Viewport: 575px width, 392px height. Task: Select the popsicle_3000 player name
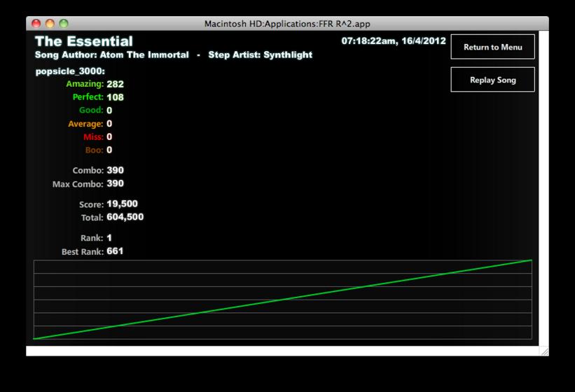click(x=70, y=71)
